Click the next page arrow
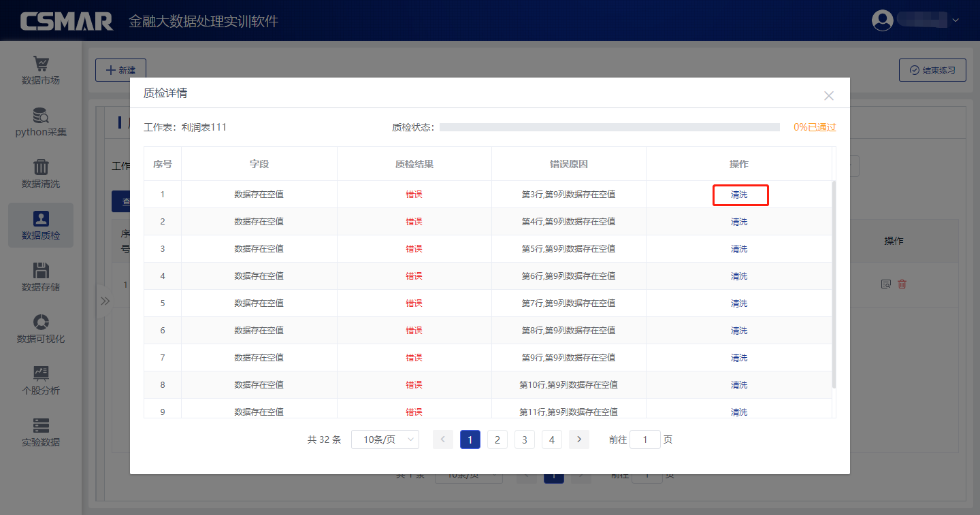Screen dimensions: 980x515 578,439
